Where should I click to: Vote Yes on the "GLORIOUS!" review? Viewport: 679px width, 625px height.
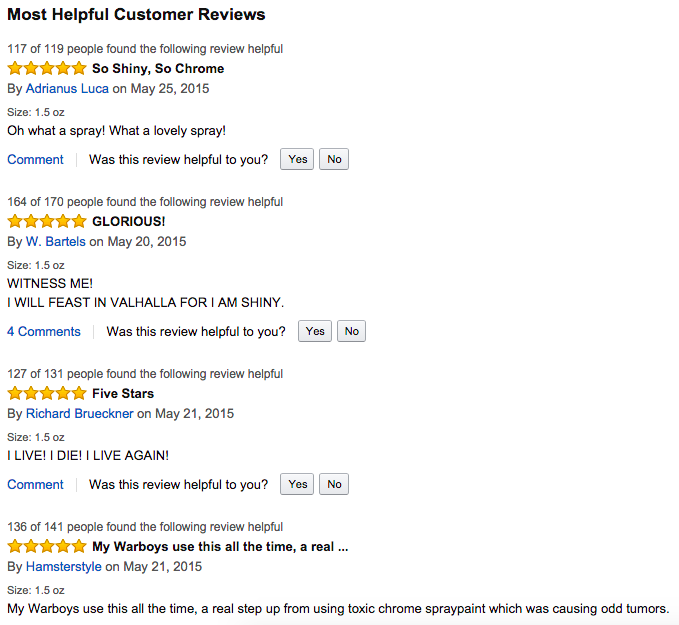(315, 332)
